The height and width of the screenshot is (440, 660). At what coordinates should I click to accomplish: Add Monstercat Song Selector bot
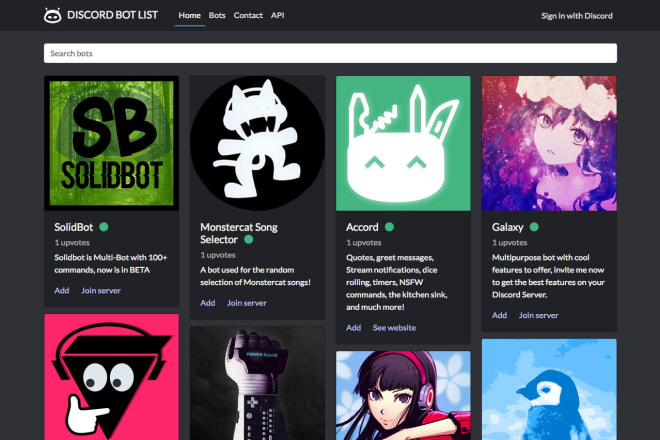[208, 303]
